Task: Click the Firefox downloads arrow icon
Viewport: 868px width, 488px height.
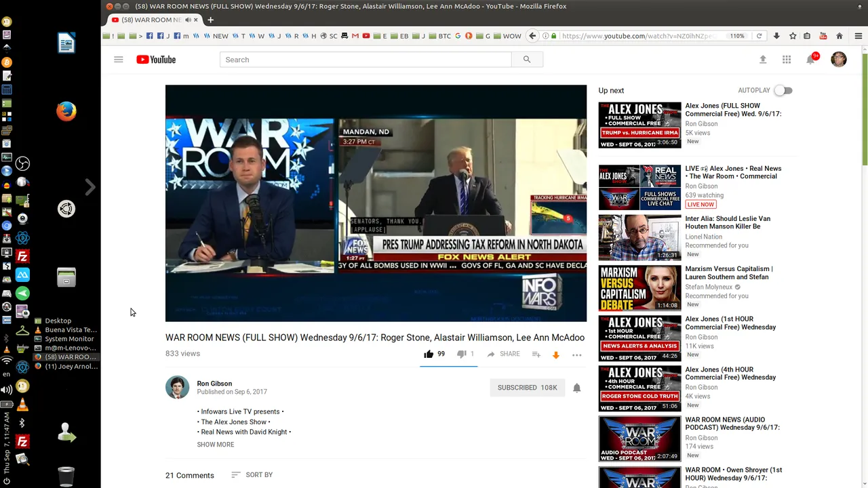Action: point(776,36)
